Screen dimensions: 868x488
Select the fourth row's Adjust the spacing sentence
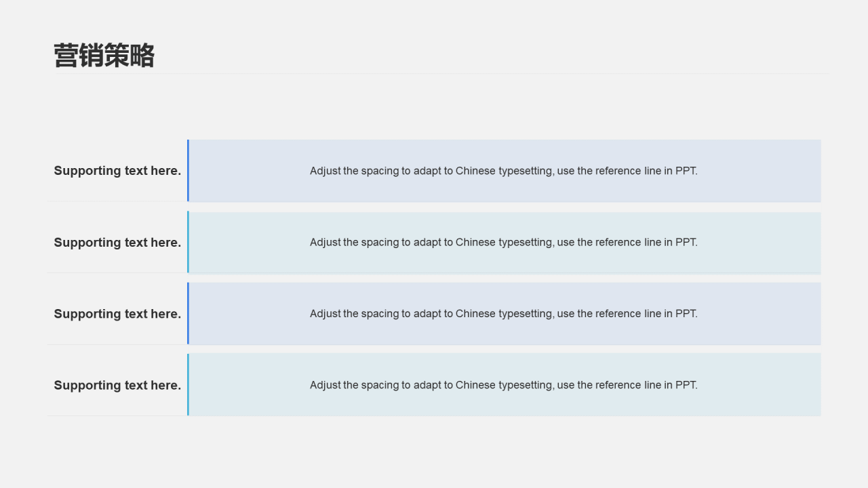tap(504, 385)
